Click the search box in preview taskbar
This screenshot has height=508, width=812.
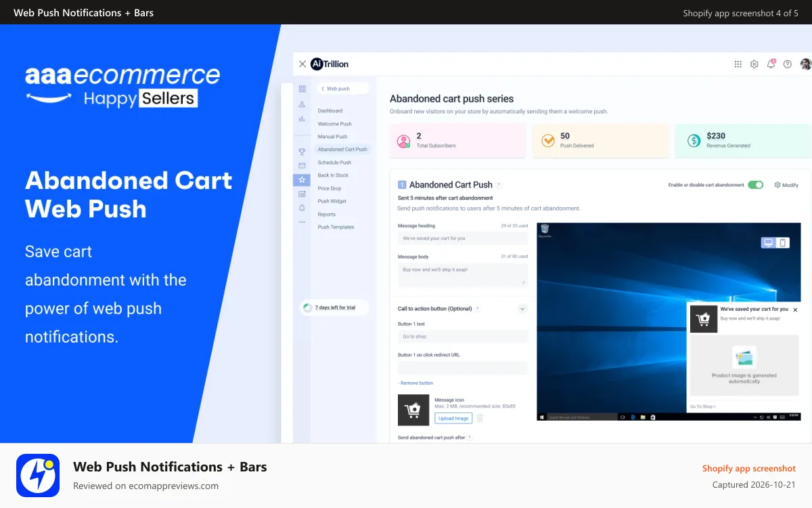click(x=582, y=417)
